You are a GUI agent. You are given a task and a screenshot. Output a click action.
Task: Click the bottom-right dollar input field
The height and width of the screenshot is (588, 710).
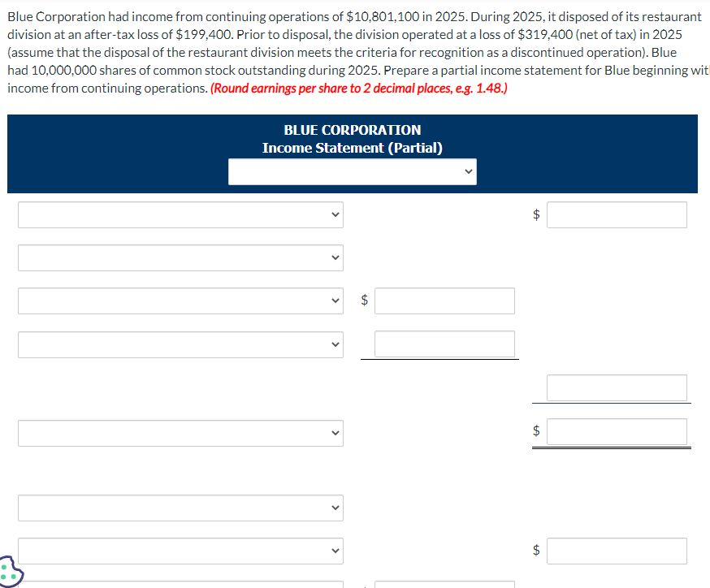coord(617,551)
